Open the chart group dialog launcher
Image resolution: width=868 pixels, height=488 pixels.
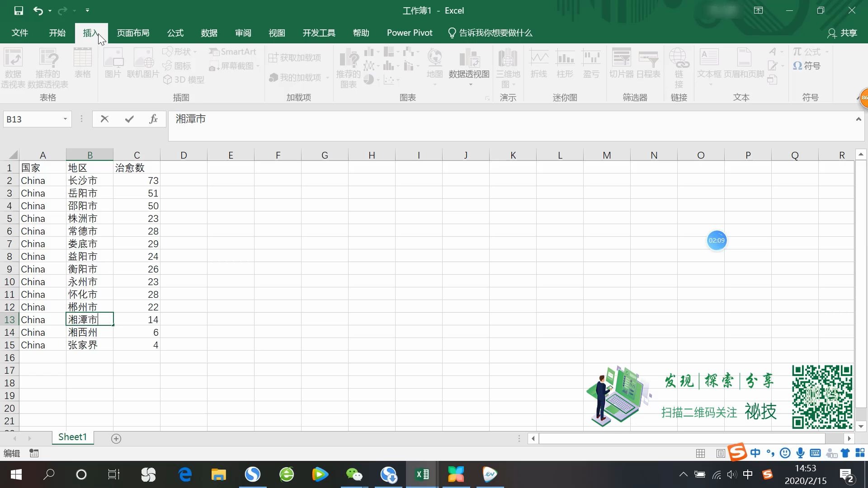pyautogui.click(x=487, y=98)
